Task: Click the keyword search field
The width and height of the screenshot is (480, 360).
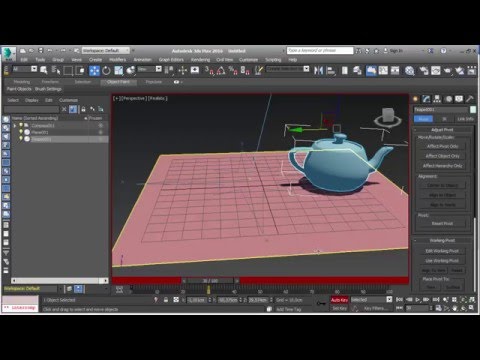Action: pos(320,50)
